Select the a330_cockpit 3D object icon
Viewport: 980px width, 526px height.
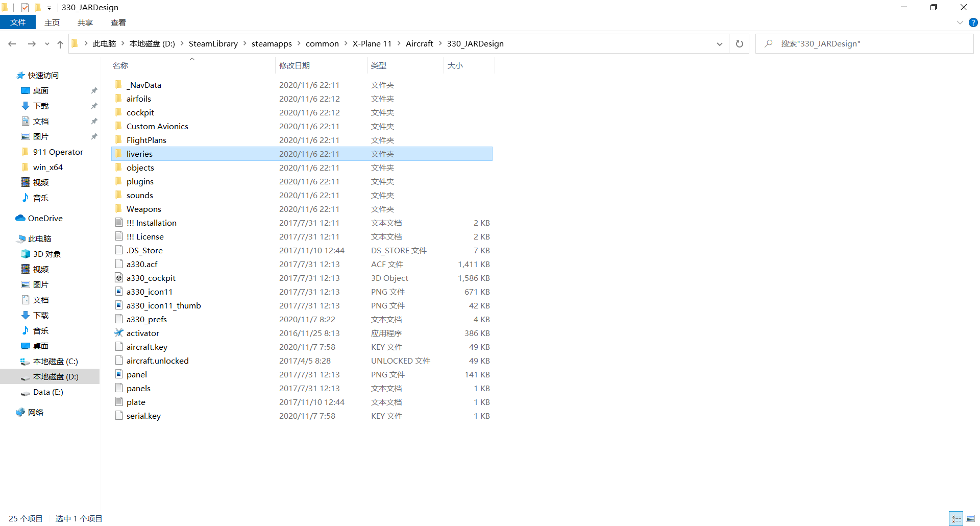[118, 278]
